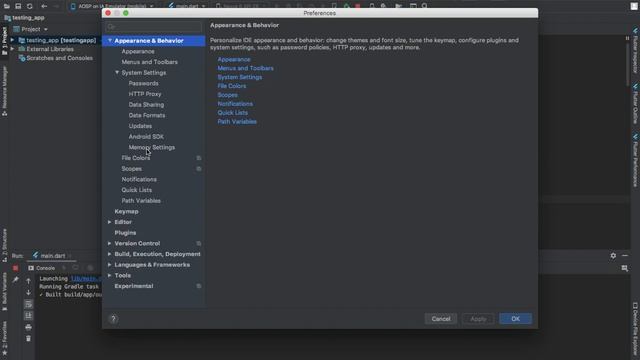This screenshot has height=360, width=640.
Task: Click project-level icon beside Version Control
Action: [199, 243]
